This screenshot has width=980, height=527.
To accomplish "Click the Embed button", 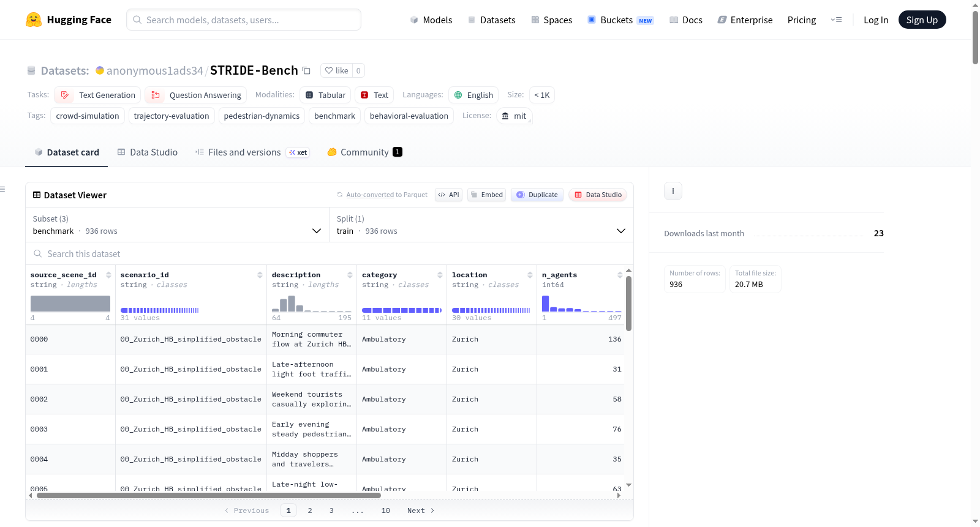I will tap(487, 195).
